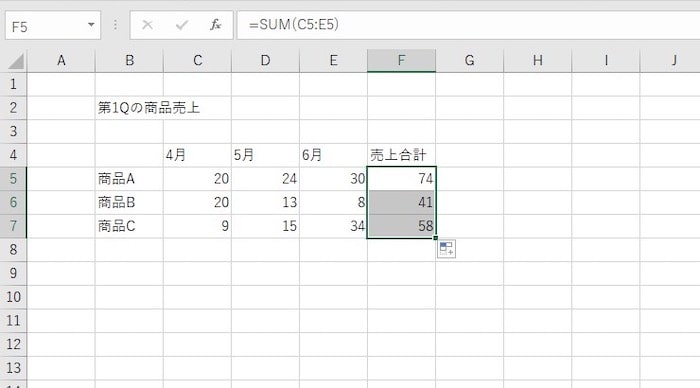Screen dimensions: 700x388
Task: Select row 3 header
Action: click(13, 131)
